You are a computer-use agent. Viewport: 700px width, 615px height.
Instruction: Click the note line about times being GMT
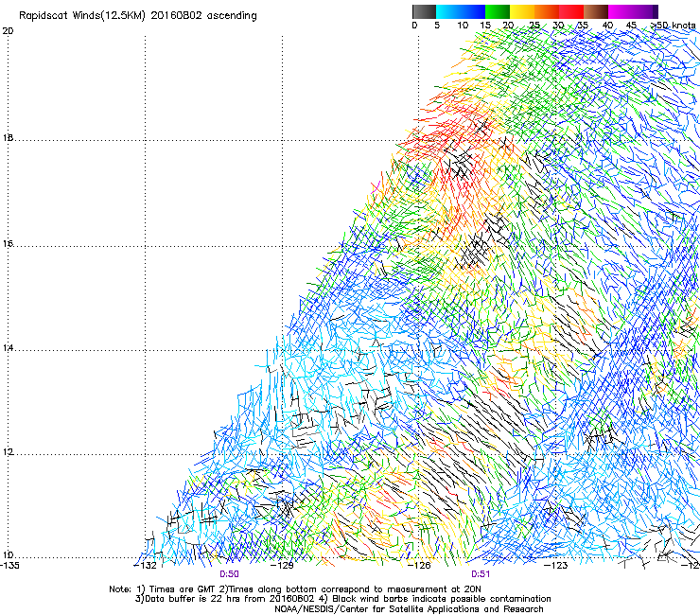click(x=295, y=589)
